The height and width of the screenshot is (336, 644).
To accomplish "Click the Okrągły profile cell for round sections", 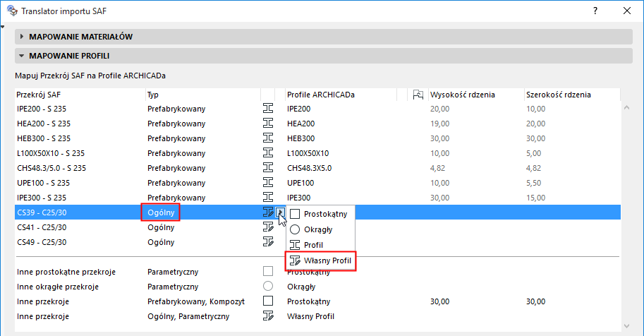I will tap(301, 287).
